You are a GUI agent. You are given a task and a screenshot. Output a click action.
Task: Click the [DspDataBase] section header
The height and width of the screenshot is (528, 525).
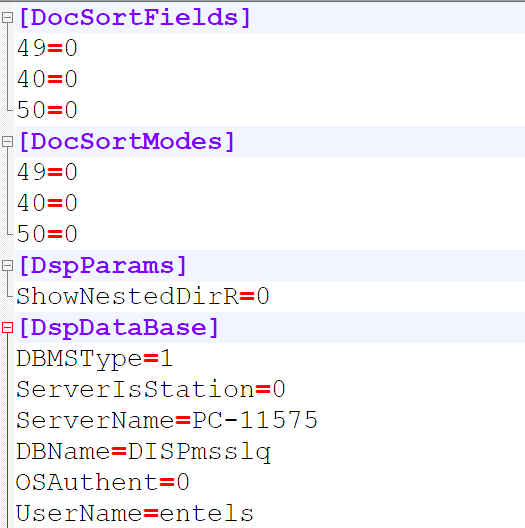pyautogui.click(x=119, y=328)
